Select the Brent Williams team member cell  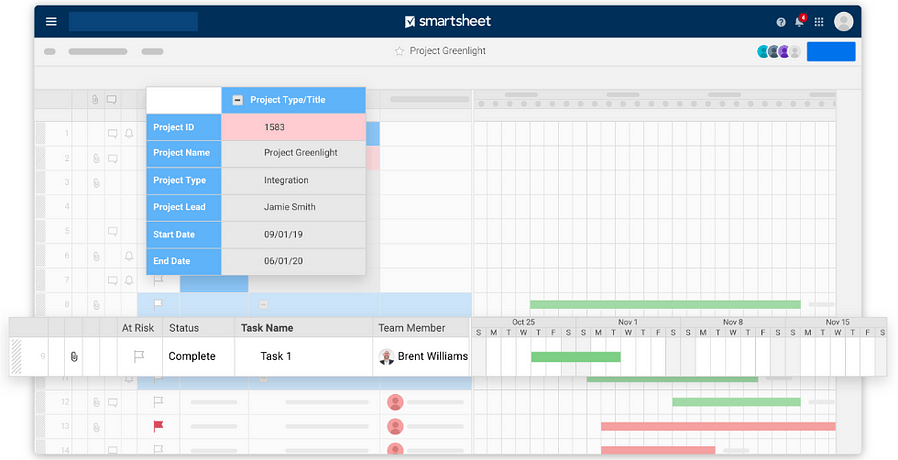coord(422,356)
